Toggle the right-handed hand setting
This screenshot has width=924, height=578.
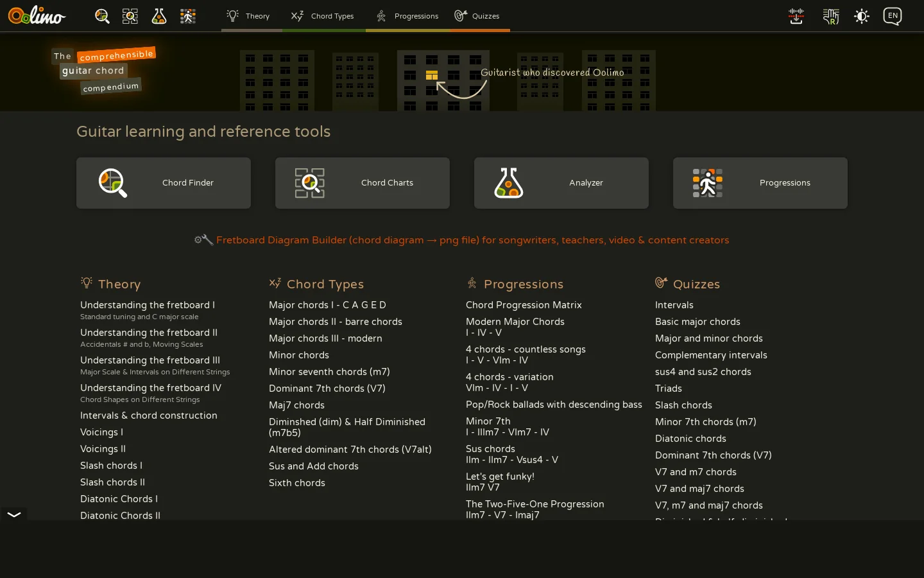click(x=831, y=16)
